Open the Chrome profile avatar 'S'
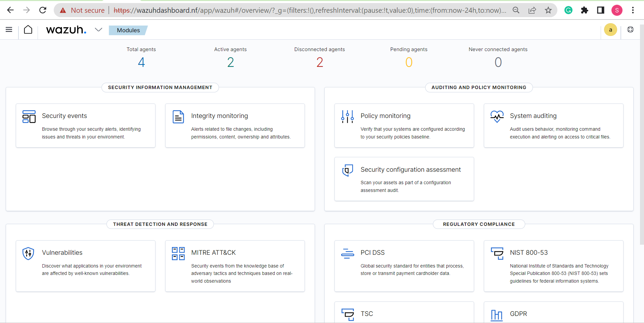This screenshot has height=323, width=644. [x=617, y=10]
